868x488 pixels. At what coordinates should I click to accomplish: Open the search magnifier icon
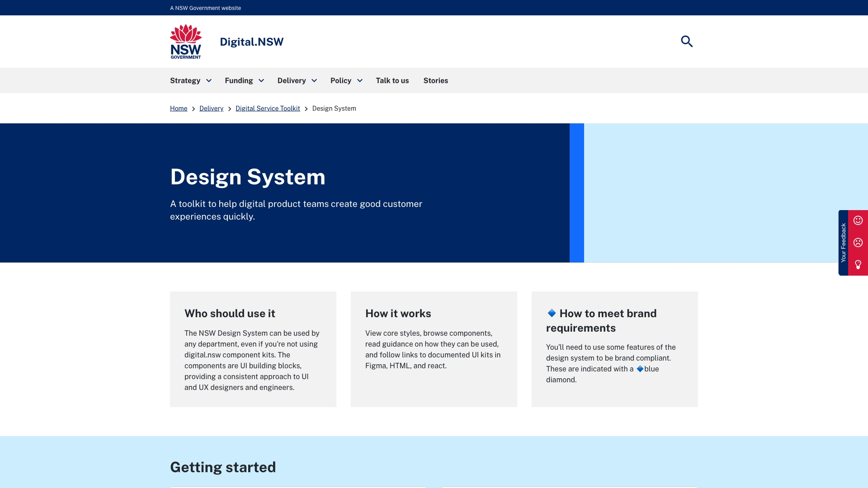pyautogui.click(x=687, y=41)
